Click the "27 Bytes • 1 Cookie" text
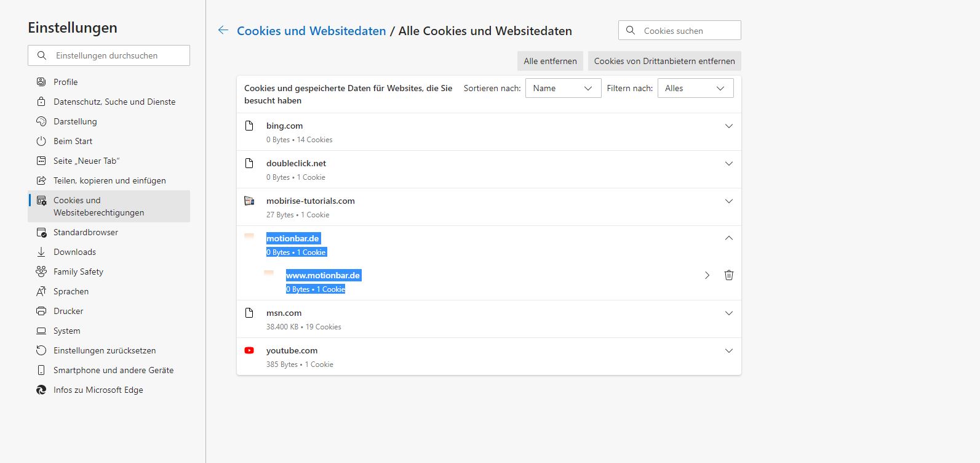Image resolution: width=980 pixels, height=463 pixels. pyautogui.click(x=298, y=215)
